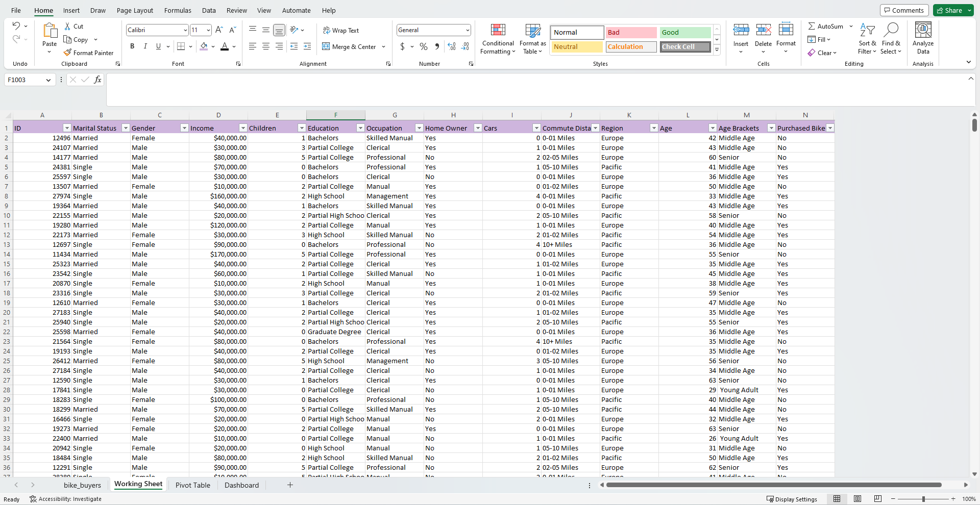Open the Region column filter dropdown
980x505 pixels.
coord(654,128)
